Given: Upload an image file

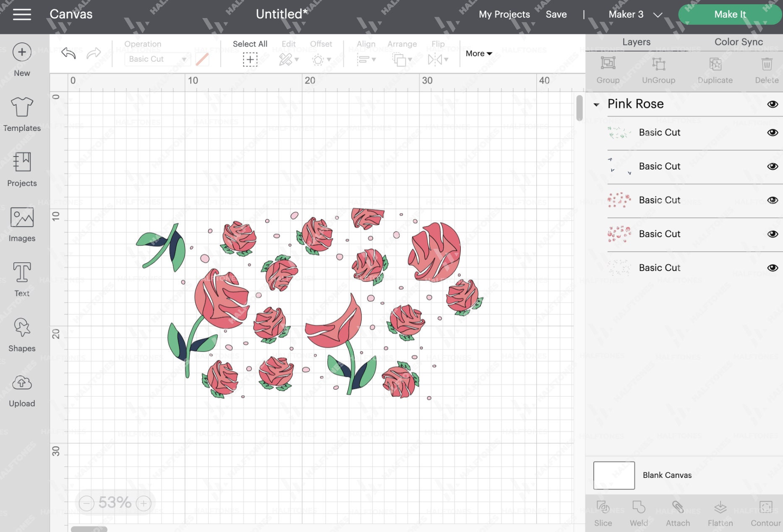Looking at the screenshot, I should pos(22,390).
